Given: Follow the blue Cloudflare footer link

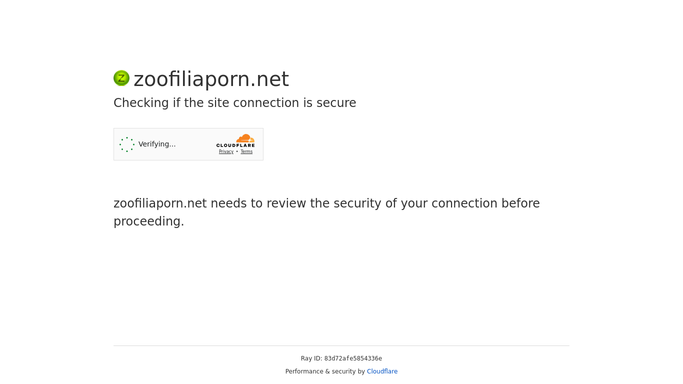Looking at the screenshot, I should tap(382, 371).
